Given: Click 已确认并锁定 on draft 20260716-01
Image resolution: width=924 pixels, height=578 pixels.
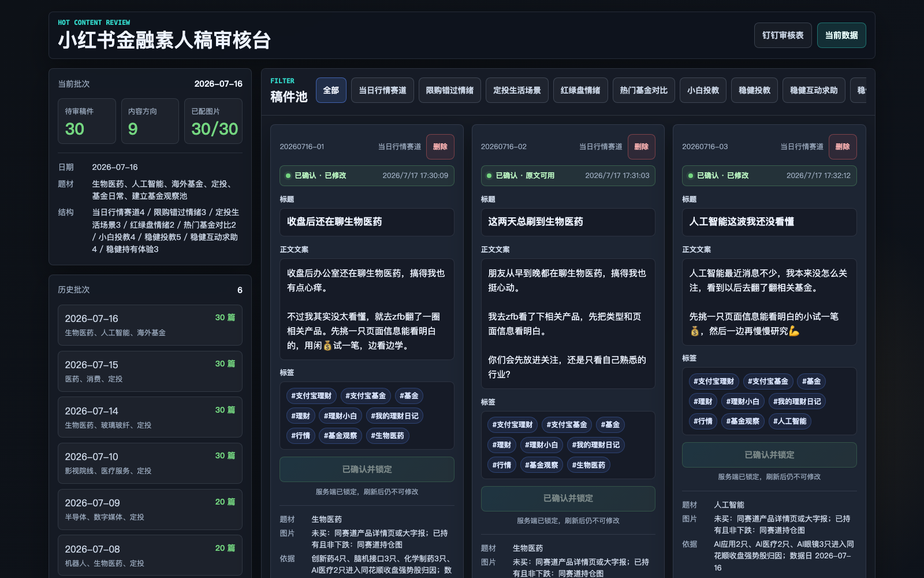Looking at the screenshot, I should [367, 469].
